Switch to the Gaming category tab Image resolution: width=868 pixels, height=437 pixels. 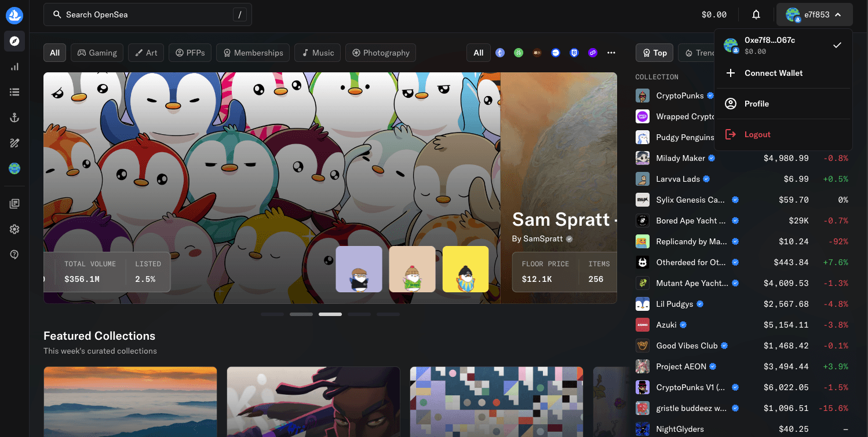tap(97, 53)
